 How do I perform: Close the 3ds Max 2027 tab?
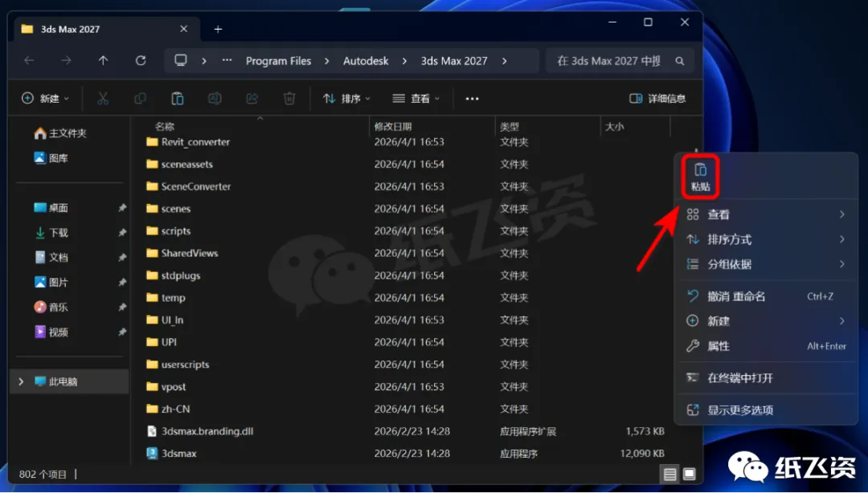tap(184, 29)
